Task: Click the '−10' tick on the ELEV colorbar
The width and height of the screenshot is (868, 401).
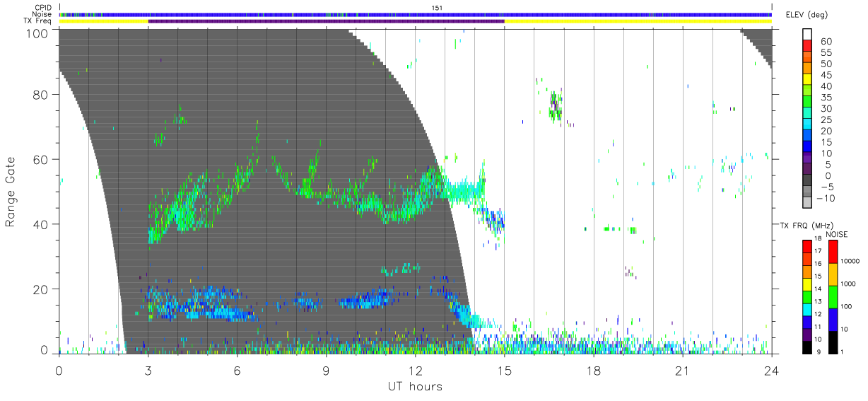Action: [825, 198]
